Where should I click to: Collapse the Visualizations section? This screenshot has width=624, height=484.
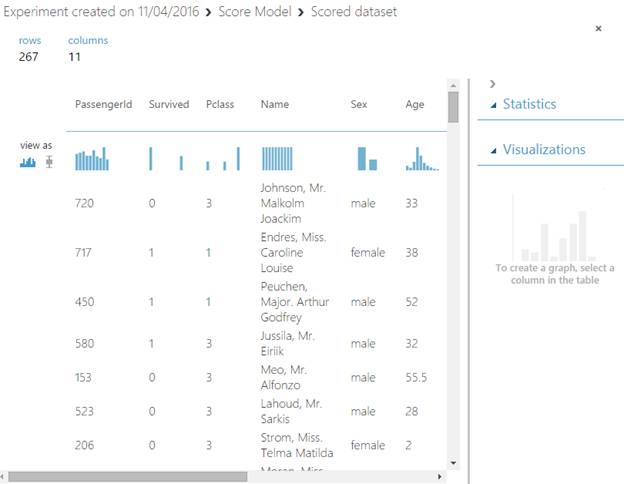[493, 150]
